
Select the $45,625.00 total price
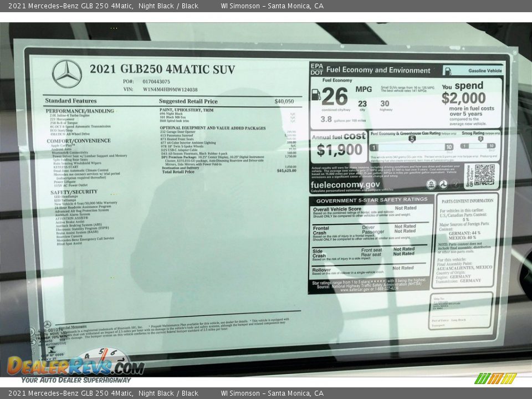point(287,171)
